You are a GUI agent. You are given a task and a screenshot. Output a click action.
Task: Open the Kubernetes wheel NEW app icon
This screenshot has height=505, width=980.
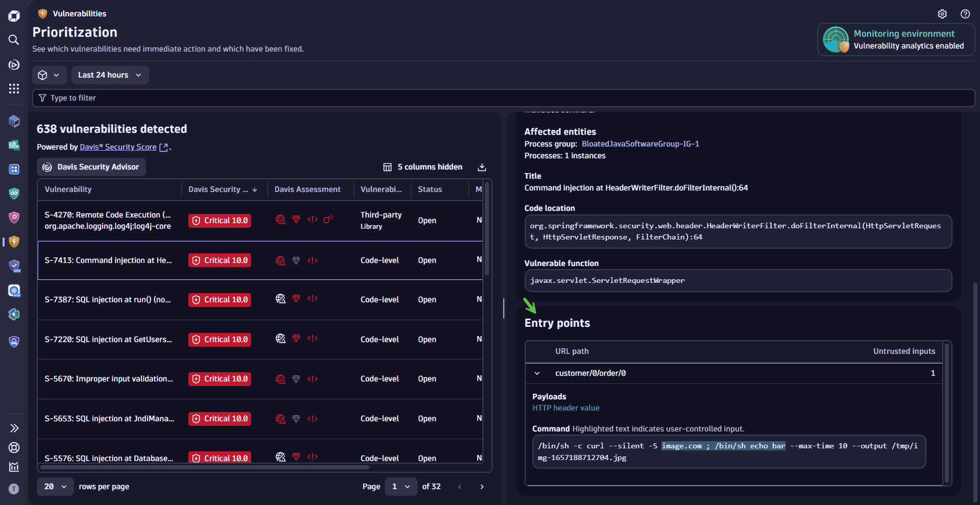point(14,291)
